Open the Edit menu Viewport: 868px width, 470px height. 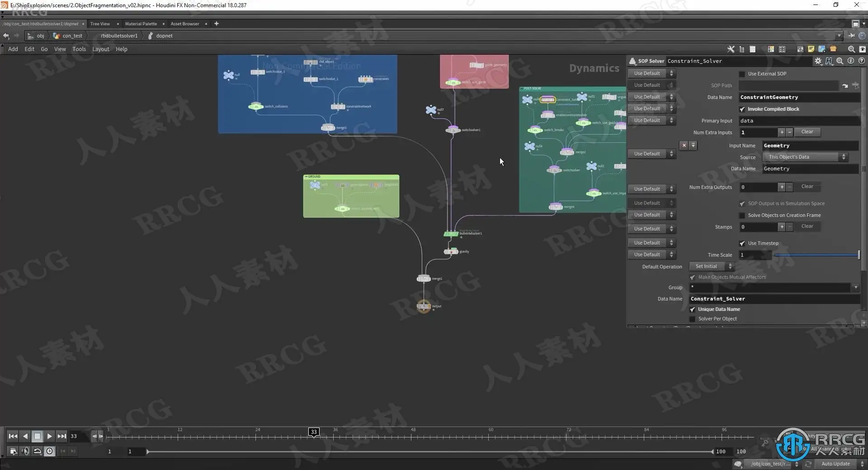tap(29, 49)
